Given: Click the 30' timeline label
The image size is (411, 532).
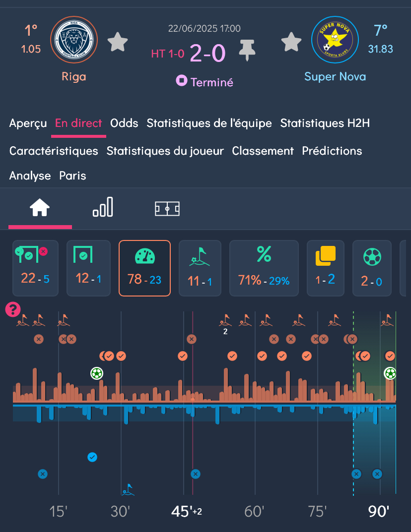Looking at the screenshot, I should pos(120,511).
